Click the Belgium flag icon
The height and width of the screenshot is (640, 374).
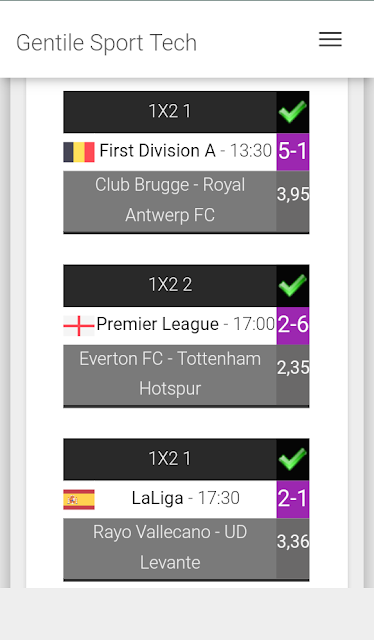click(79, 152)
